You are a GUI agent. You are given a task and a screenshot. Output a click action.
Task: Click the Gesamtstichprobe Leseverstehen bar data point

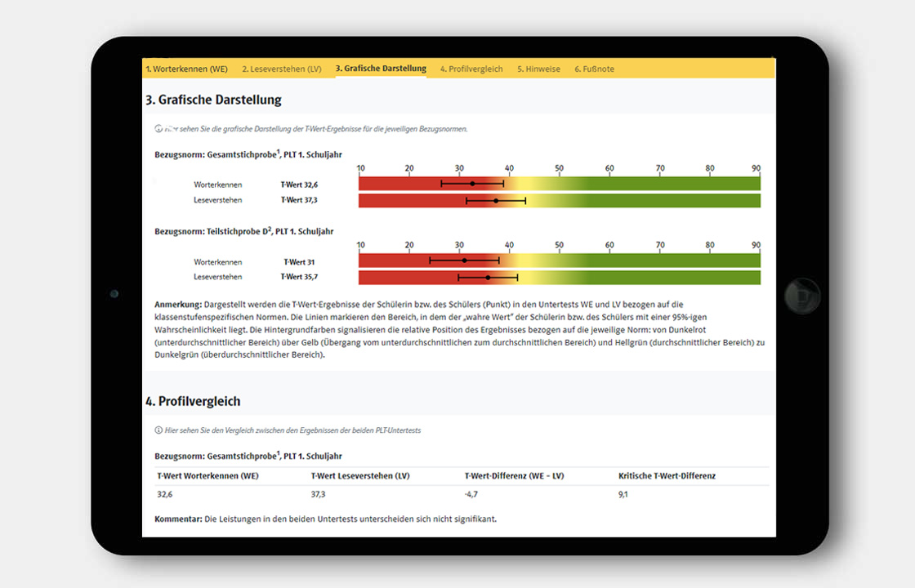pos(496,201)
